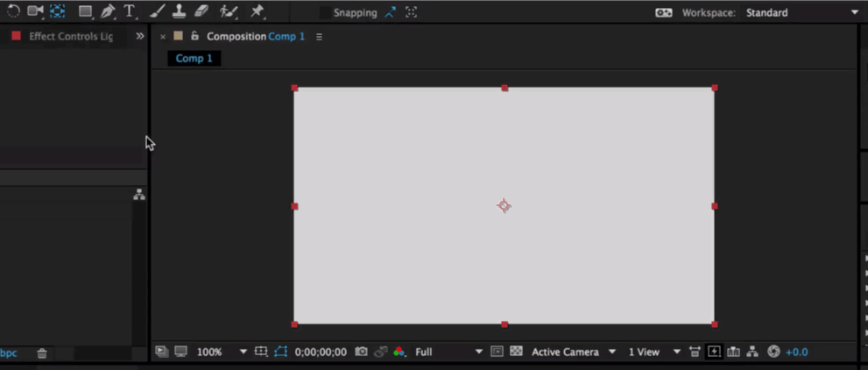Screen dimensions: 868x370
Task: Toggle mask and shape path visibility
Action: [281, 352]
